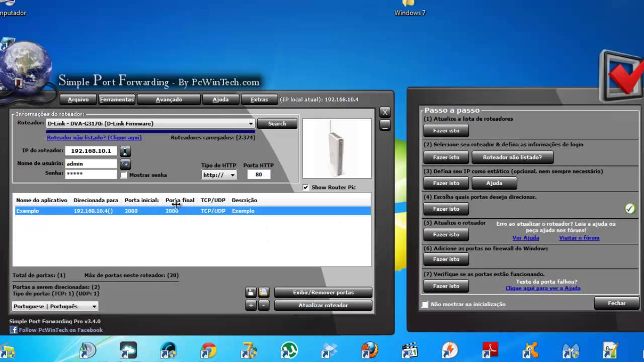Viewport: 644px width, 362px height.
Task: Click the green checkmark icon in step 4
Action: pos(630,208)
